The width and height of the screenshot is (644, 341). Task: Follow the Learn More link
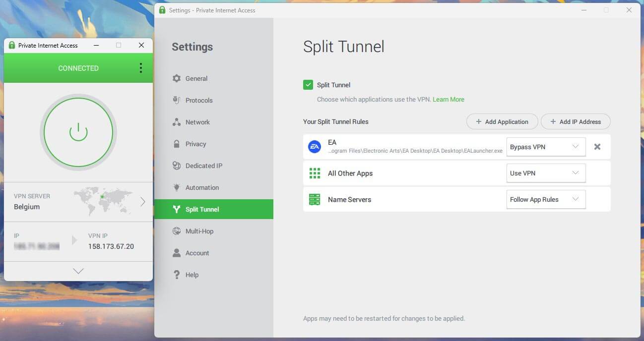click(449, 99)
